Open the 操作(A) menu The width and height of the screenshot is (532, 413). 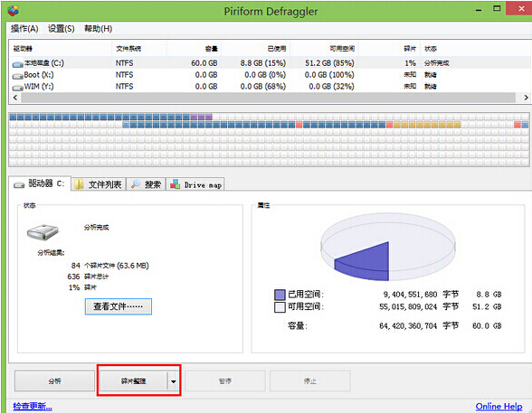tap(24, 29)
